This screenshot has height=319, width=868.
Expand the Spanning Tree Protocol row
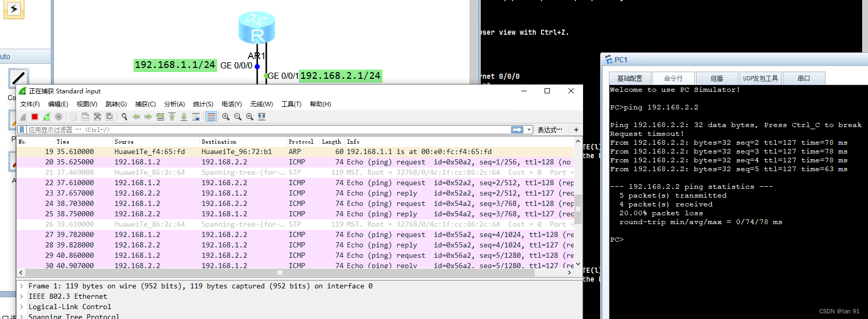pos(22,316)
